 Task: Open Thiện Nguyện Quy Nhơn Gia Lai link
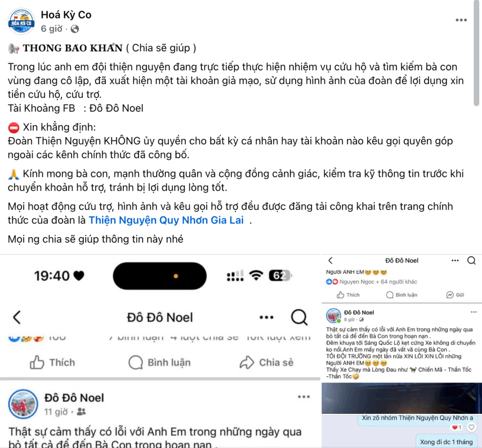tap(166, 220)
